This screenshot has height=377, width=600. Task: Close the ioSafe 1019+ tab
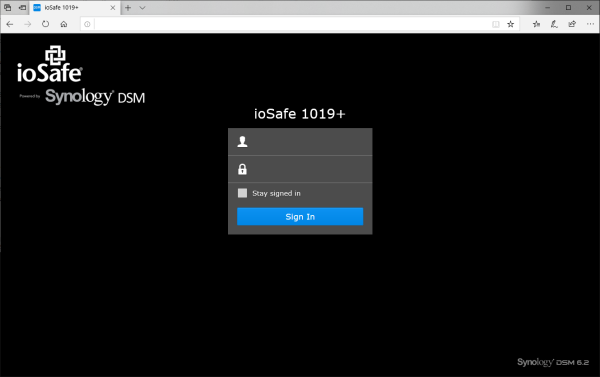click(113, 7)
